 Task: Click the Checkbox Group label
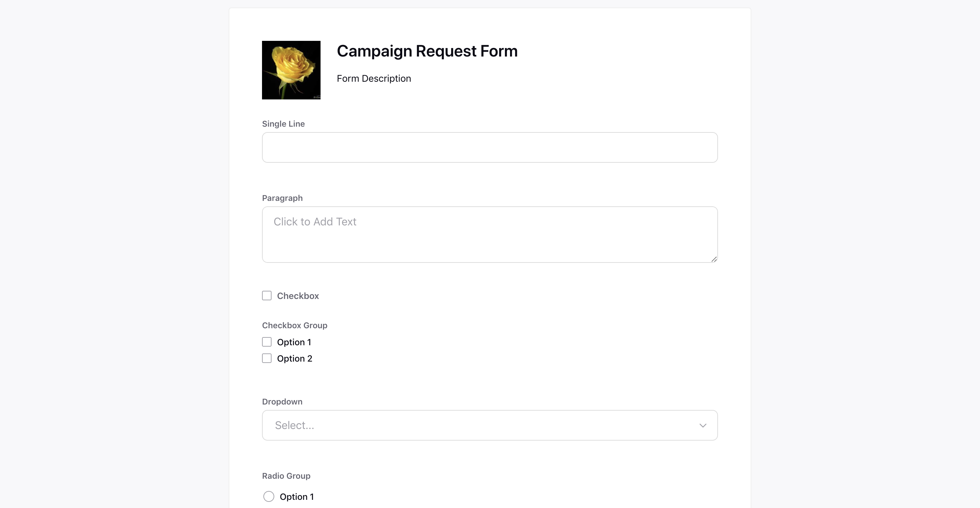pos(295,324)
